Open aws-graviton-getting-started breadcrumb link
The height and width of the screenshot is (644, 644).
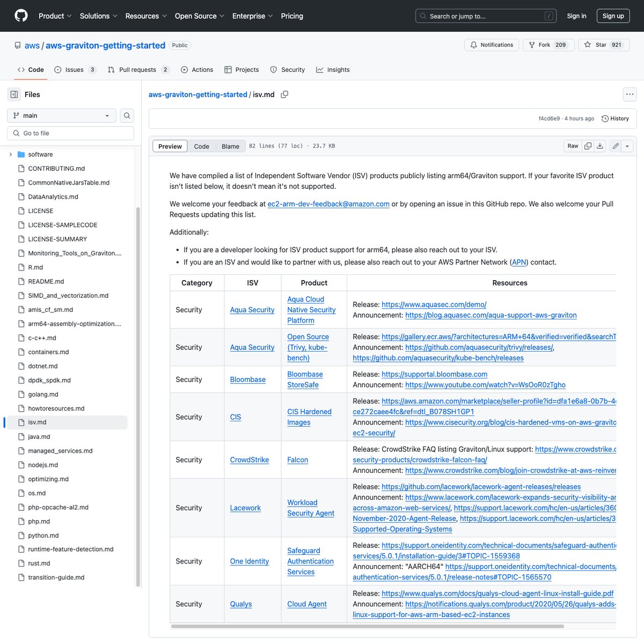[x=198, y=94]
